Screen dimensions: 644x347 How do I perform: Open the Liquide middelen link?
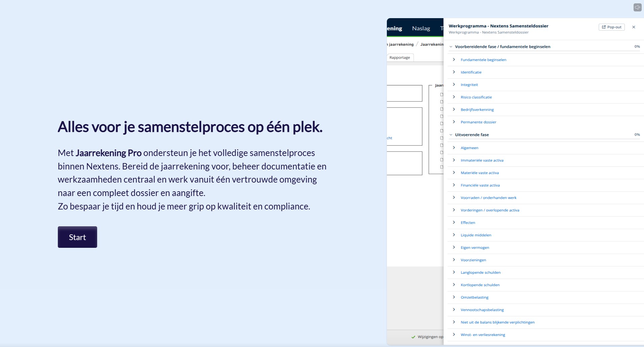coord(476,235)
